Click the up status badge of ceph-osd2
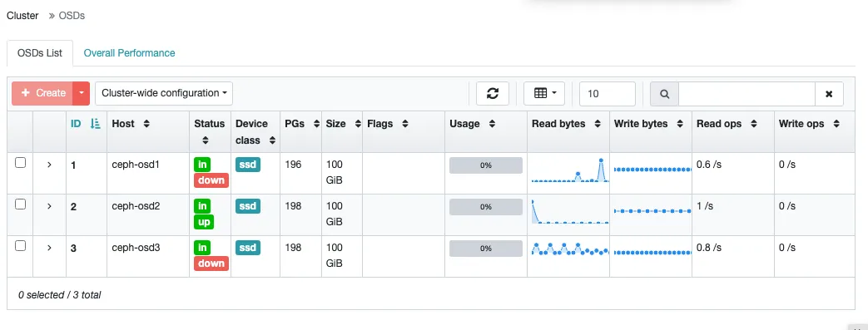The height and width of the screenshot is (330, 868). 204,222
